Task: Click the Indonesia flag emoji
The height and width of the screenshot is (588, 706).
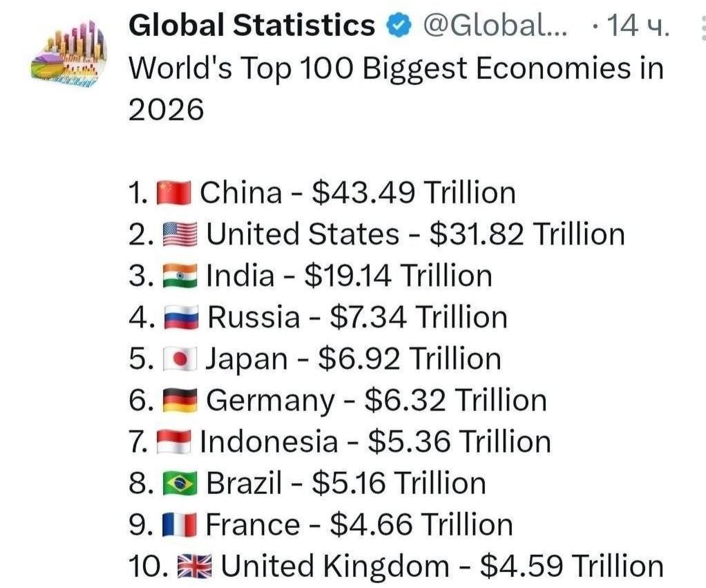Action: pos(174,442)
